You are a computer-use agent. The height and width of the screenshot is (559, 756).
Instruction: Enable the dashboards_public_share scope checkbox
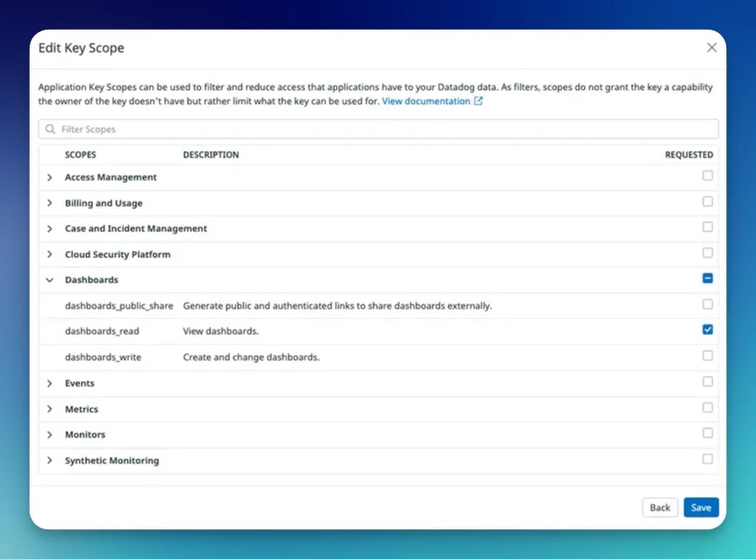click(x=707, y=304)
